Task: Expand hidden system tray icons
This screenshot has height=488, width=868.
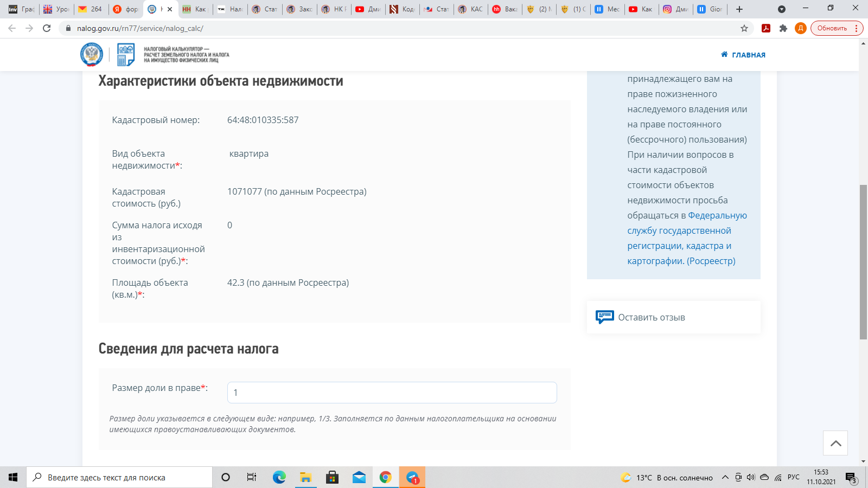Action: (x=725, y=478)
